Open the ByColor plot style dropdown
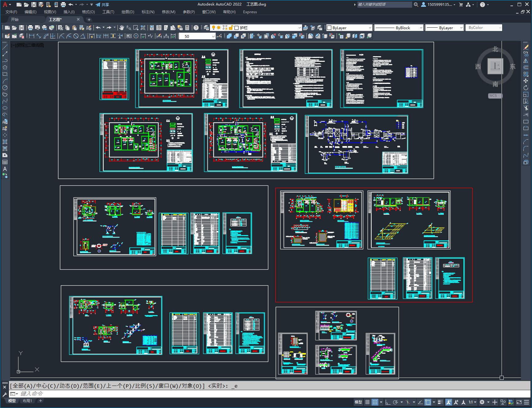The width and height of the screenshot is (532, 408). (x=484, y=28)
